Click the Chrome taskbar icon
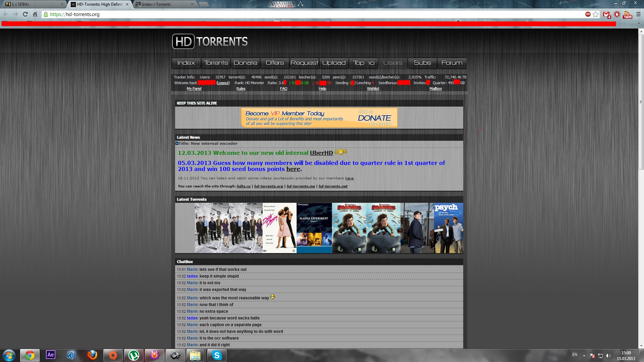This screenshot has height=362, width=644. (x=30, y=355)
